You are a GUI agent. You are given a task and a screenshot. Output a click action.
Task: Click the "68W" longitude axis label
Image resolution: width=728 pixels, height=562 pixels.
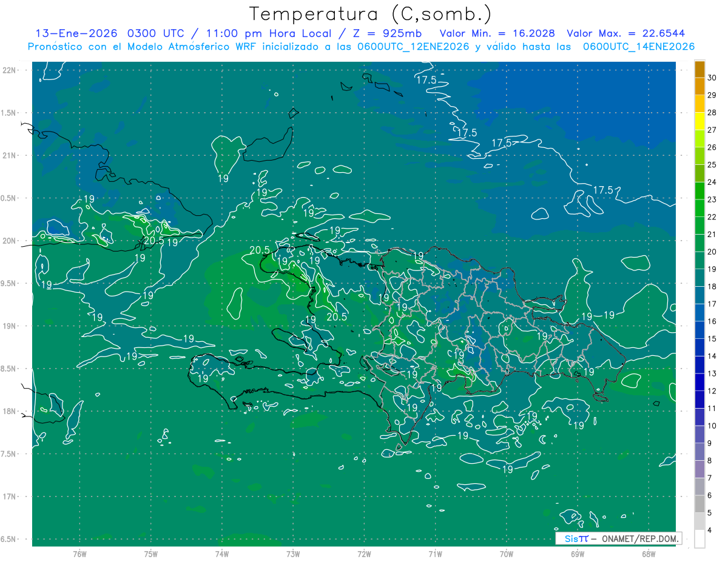(x=648, y=554)
